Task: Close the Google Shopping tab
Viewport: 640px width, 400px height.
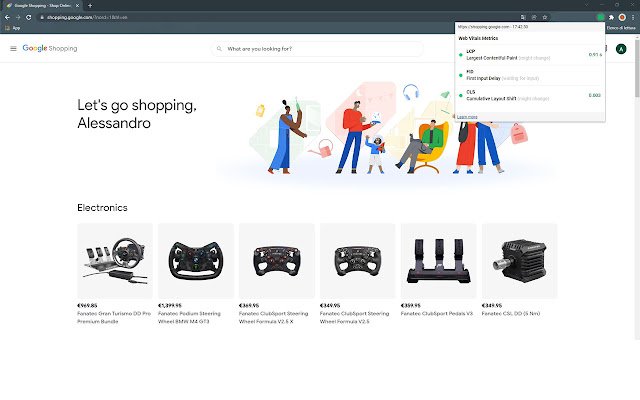Action: (77, 6)
